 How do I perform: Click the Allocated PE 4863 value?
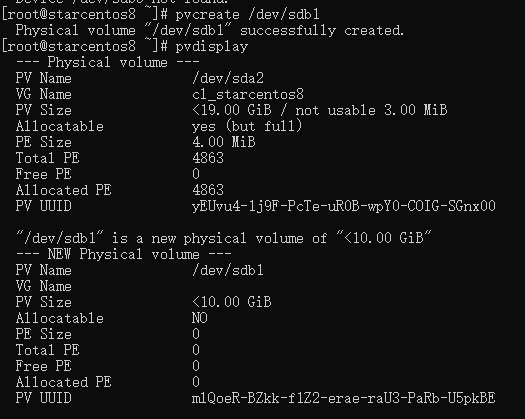point(208,190)
